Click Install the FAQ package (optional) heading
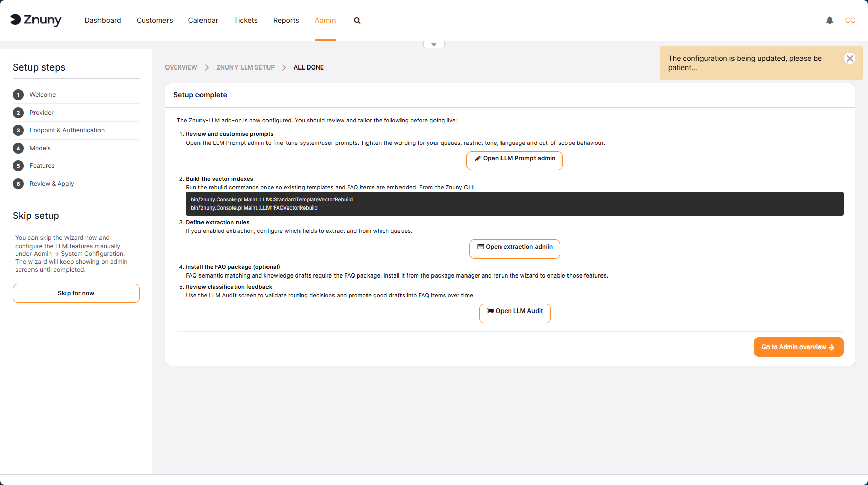868x485 pixels. (x=233, y=267)
